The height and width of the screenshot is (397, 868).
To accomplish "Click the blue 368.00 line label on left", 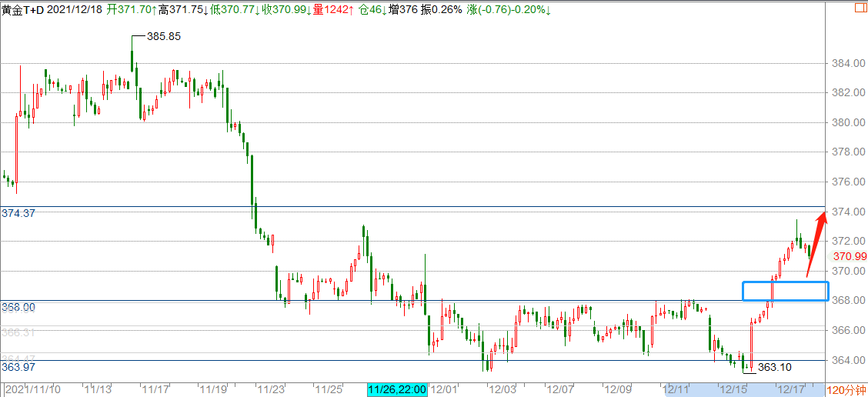I will (18, 307).
